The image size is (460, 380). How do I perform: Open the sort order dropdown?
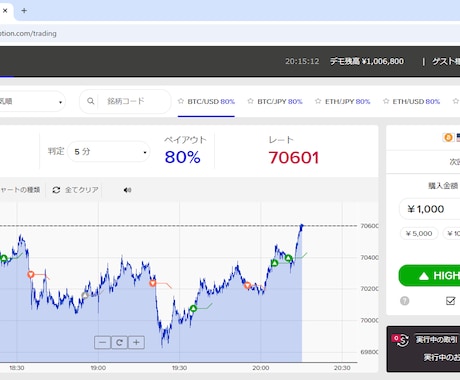pyautogui.click(x=32, y=101)
